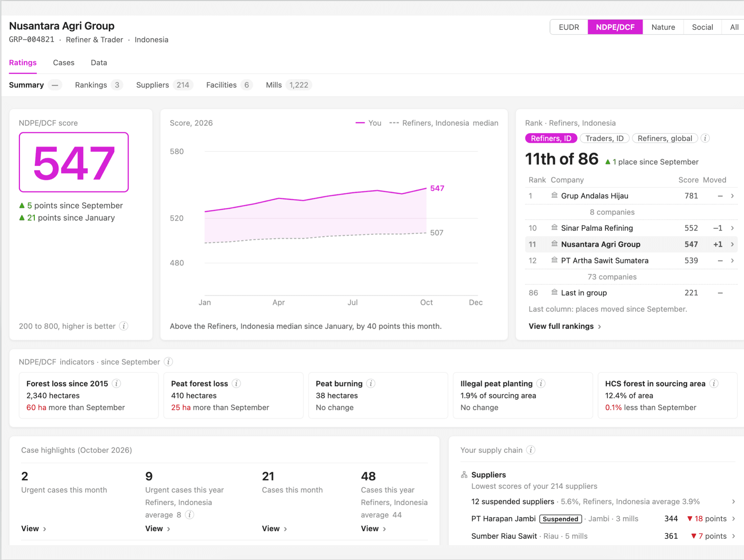Select the Refiners, ID rank chip
The height and width of the screenshot is (560, 744).
coord(551,138)
